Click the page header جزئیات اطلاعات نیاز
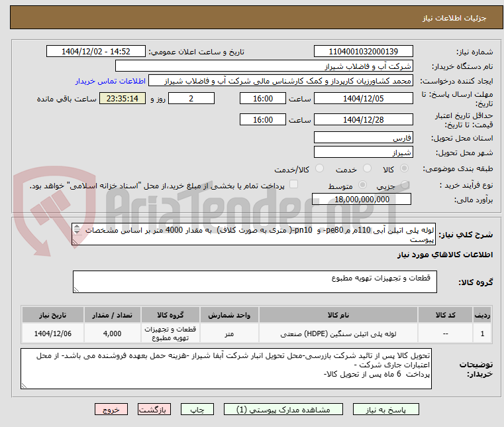The height and width of the screenshot is (427, 504). (454, 18)
